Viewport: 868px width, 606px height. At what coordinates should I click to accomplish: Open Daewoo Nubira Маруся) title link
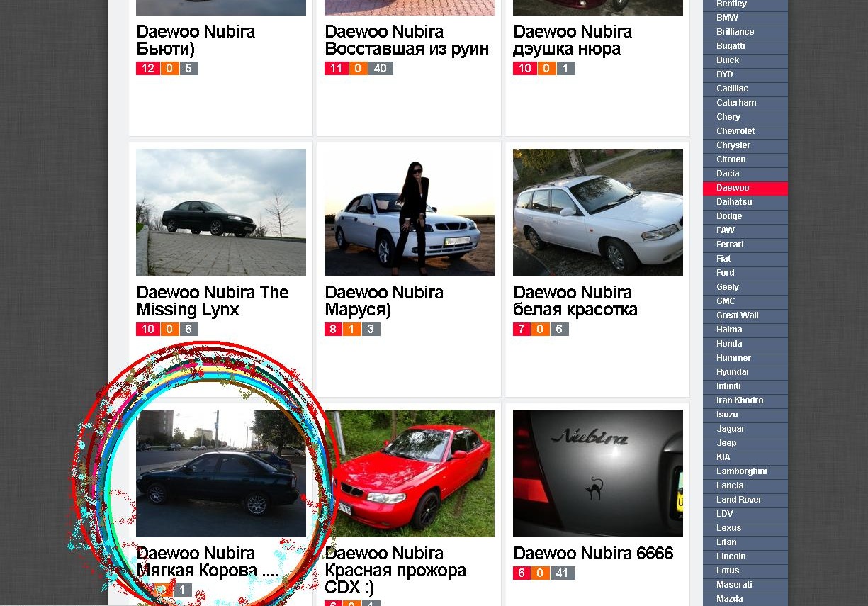384,301
